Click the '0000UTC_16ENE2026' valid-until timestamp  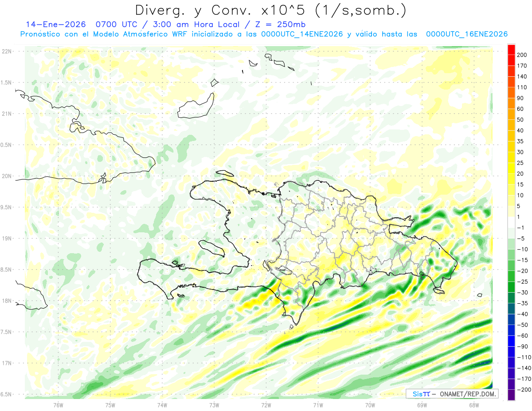tap(466, 34)
